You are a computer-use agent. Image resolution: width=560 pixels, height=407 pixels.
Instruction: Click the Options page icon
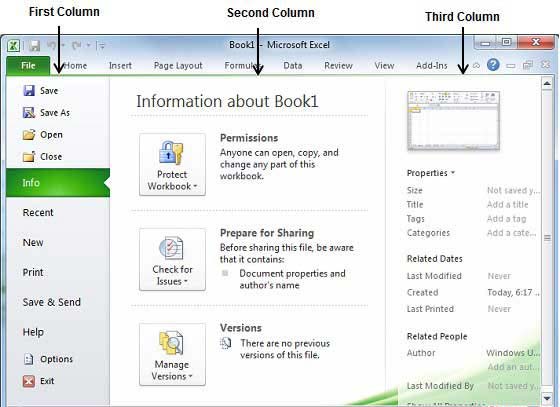[x=29, y=359]
